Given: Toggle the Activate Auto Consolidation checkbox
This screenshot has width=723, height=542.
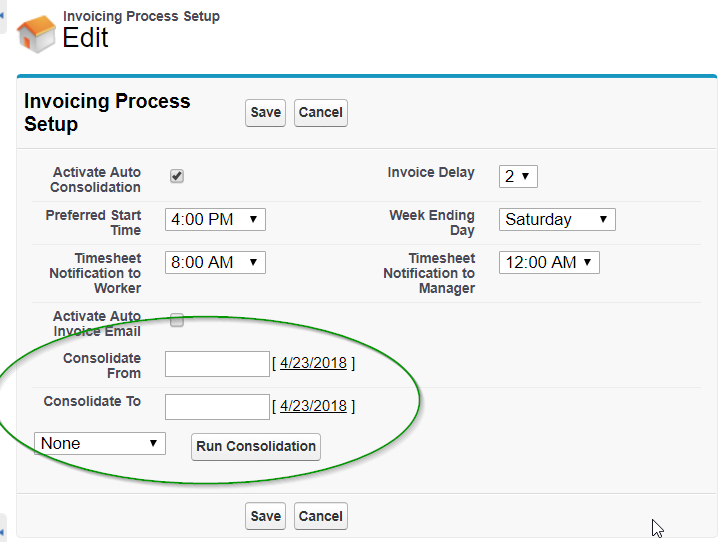Looking at the screenshot, I should pos(177,176).
